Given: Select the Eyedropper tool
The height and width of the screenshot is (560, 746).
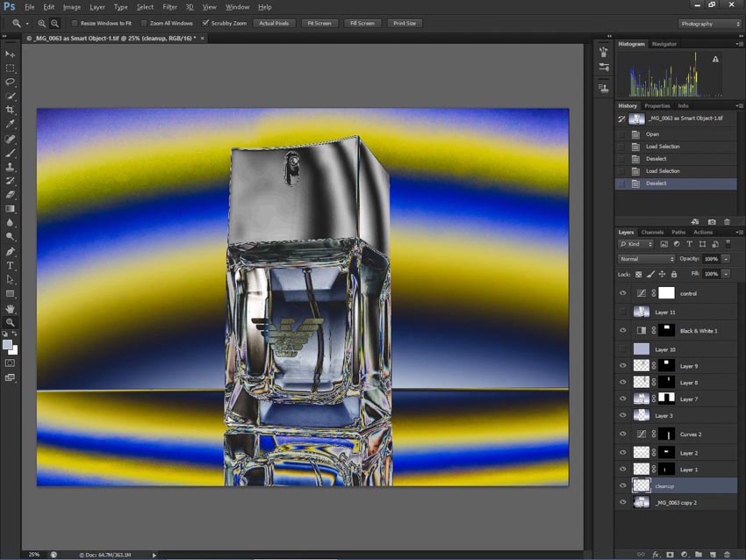Looking at the screenshot, I should pos(10,124).
